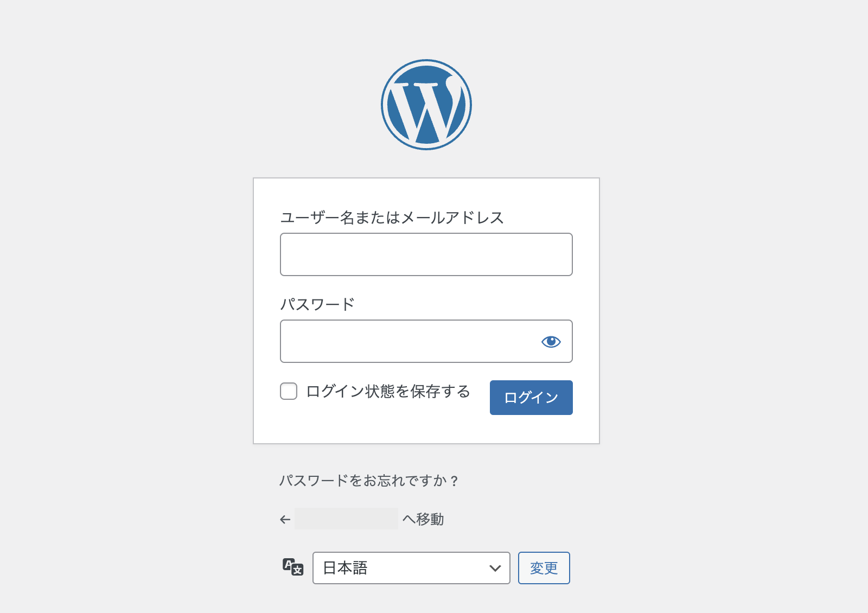Image resolution: width=868 pixels, height=613 pixels.
Task: Click the left arrow before the site link
Action: tap(284, 519)
